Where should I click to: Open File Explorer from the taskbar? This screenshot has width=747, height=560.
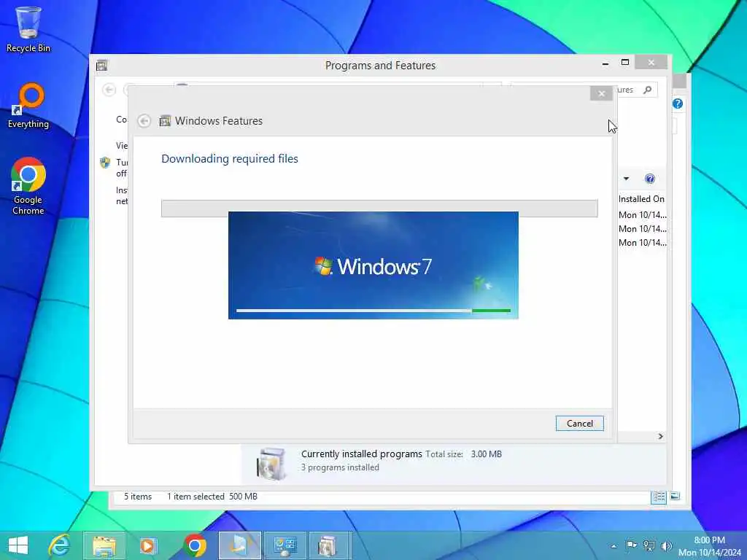(x=104, y=545)
